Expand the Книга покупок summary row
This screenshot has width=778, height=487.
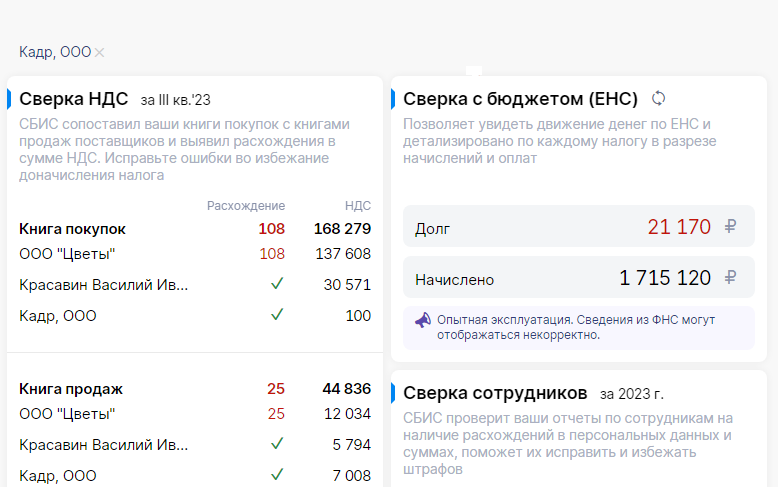72,228
